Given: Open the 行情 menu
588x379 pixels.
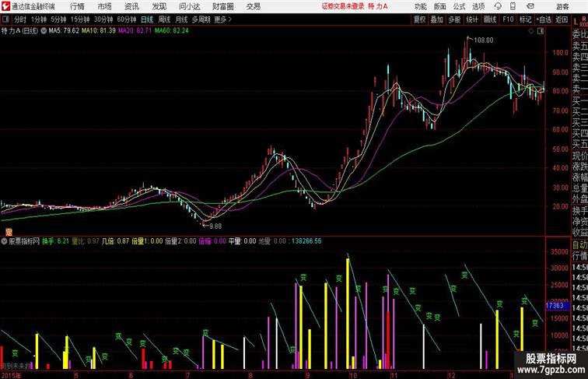Looking at the screenshot, I should 77,6.
